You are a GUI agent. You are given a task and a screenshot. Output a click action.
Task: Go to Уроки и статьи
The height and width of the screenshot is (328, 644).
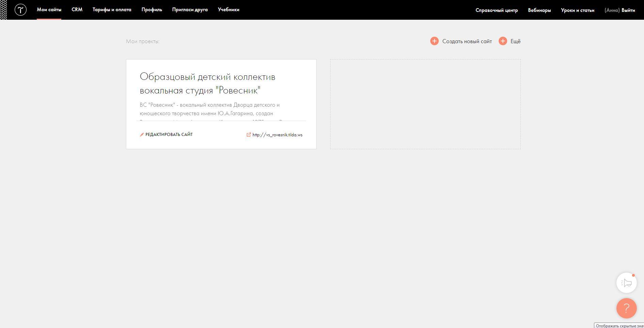point(577,10)
